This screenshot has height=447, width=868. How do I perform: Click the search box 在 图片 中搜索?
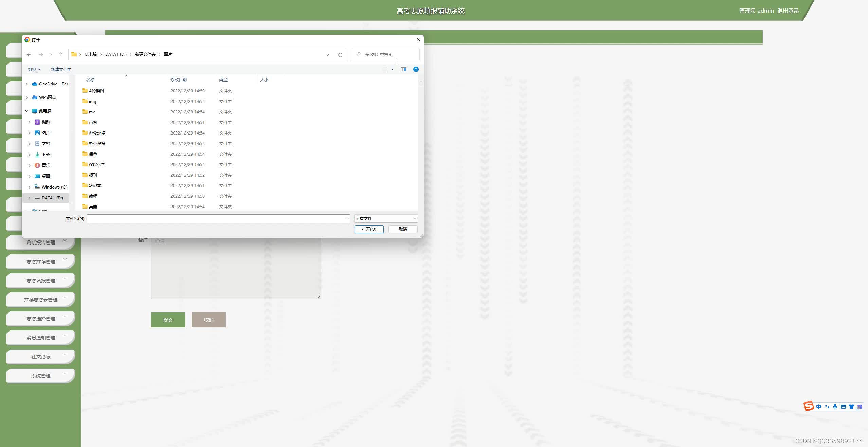click(x=385, y=54)
